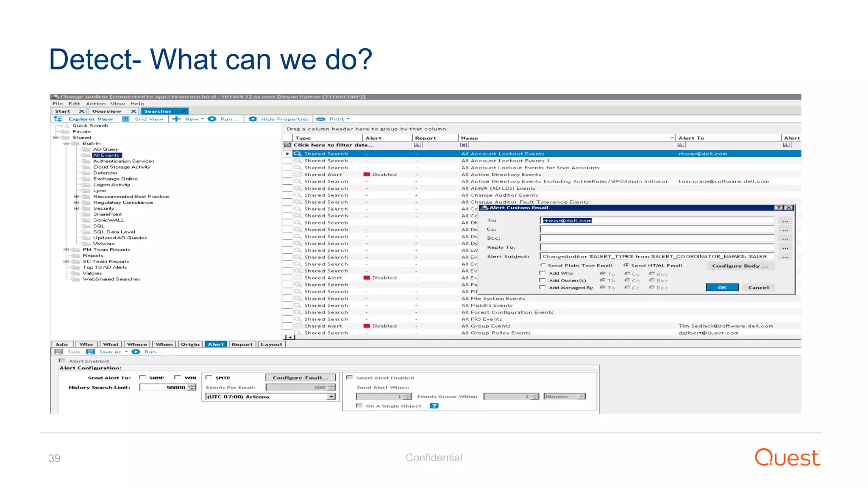This screenshot has width=868, height=488.
Task: Click the filter icon under Alert To column
Action: click(681, 145)
